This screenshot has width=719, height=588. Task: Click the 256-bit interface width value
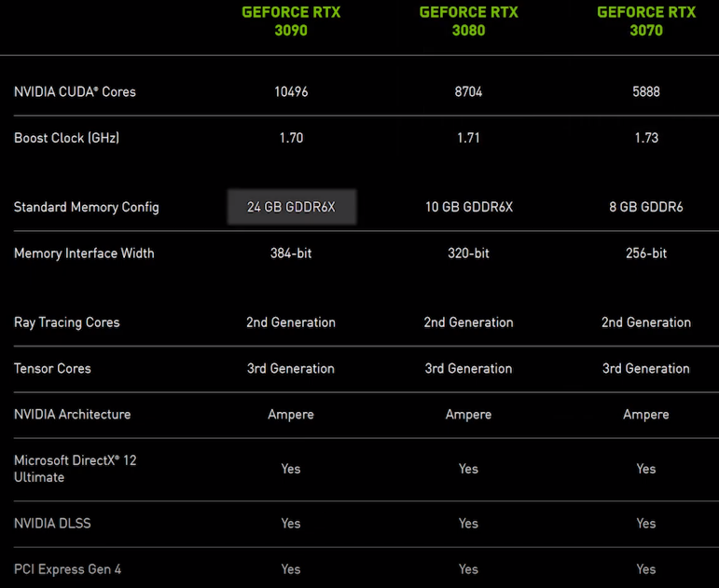tap(646, 253)
